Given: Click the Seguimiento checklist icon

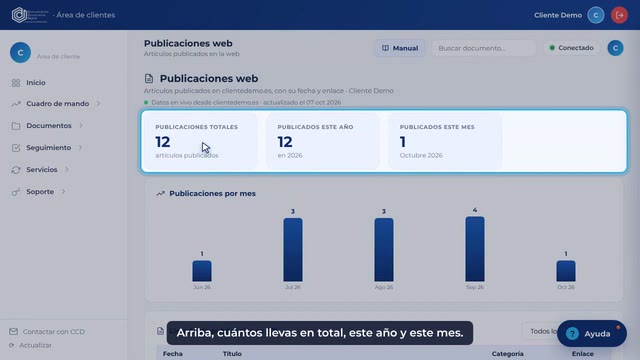Looking at the screenshot, I should click(16, 148).
